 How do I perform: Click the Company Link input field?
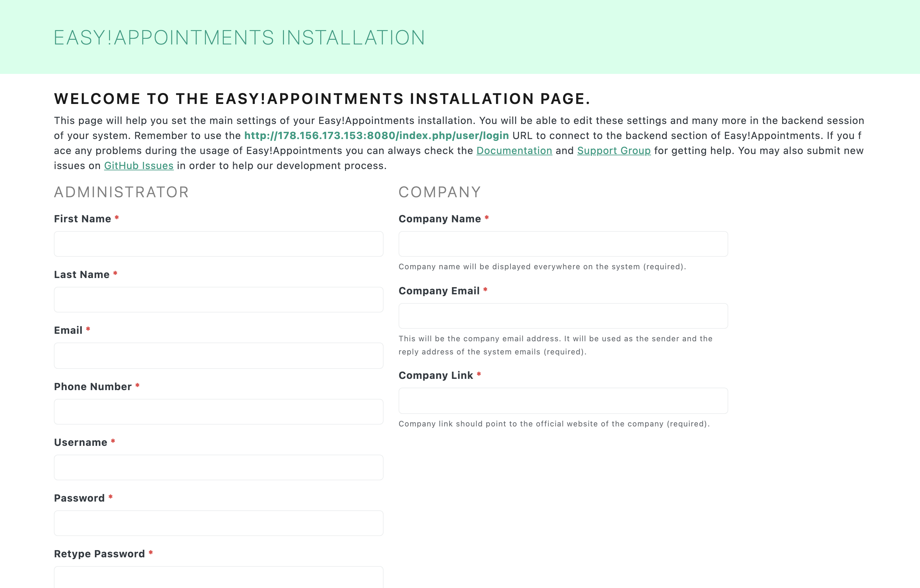[563, 400]
